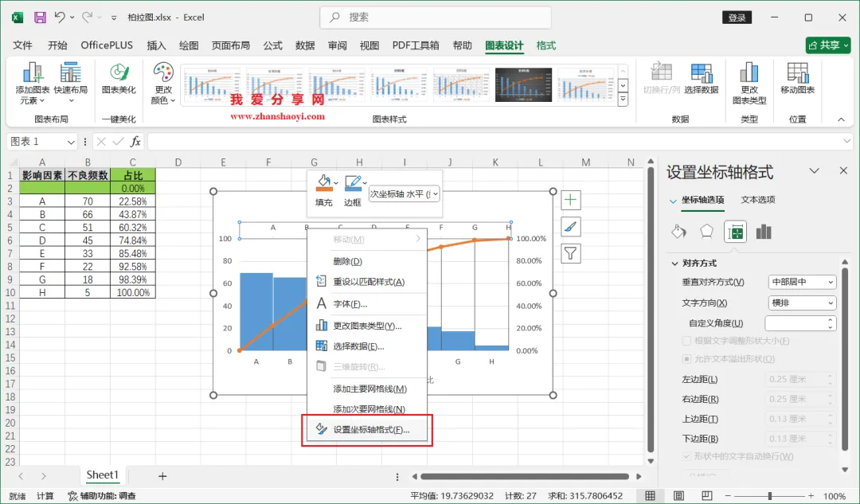Click 自定义角度 input field
The width and height of the screenshot is (860, 504).
click(x=801, y=323)
